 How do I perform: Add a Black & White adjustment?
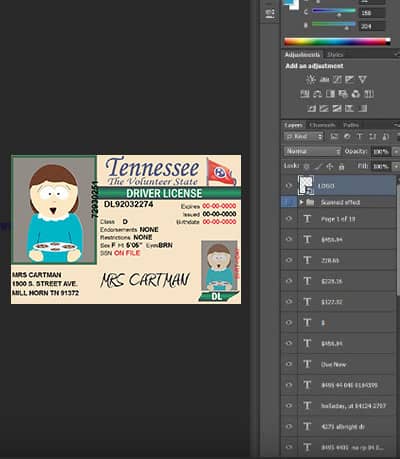(330, 94)
